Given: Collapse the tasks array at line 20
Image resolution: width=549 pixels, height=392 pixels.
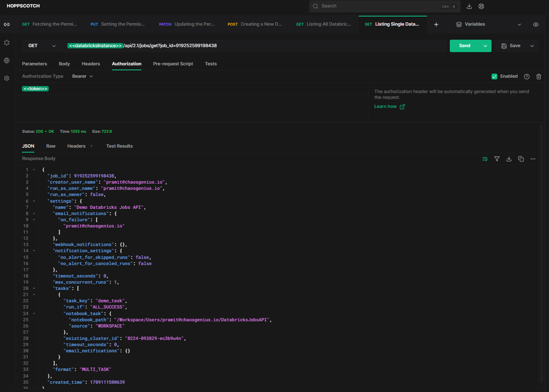Looking at the screenshot, I should click(x=33, y=288).
